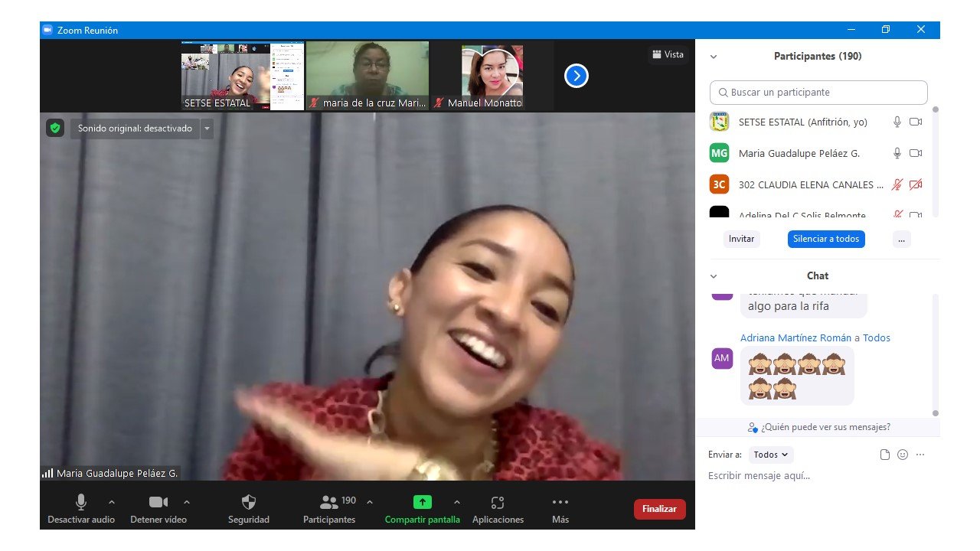This screenshot has height=551, width=980.
Task: Restore down the Zoom Reunión window
Action: [886, 30]
